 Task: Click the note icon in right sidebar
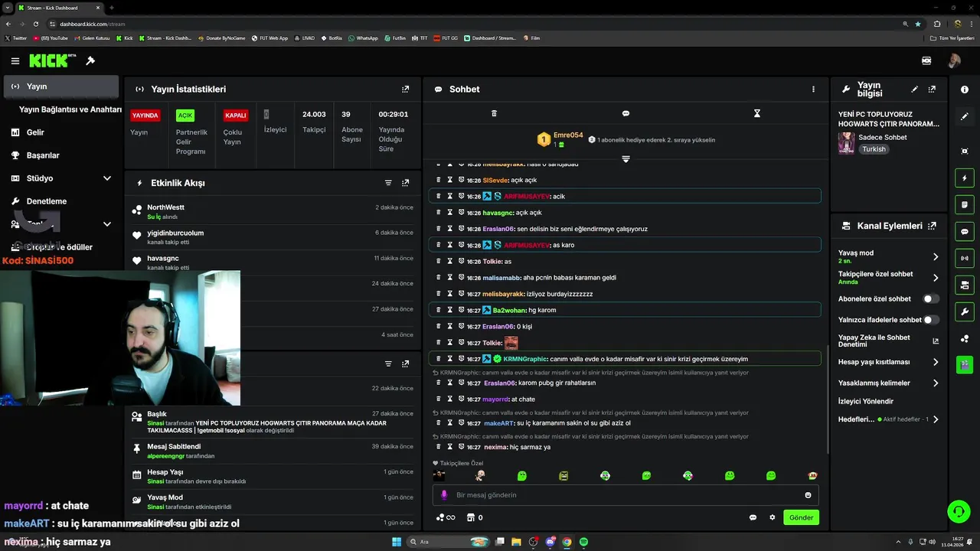[x=965, y=204]
